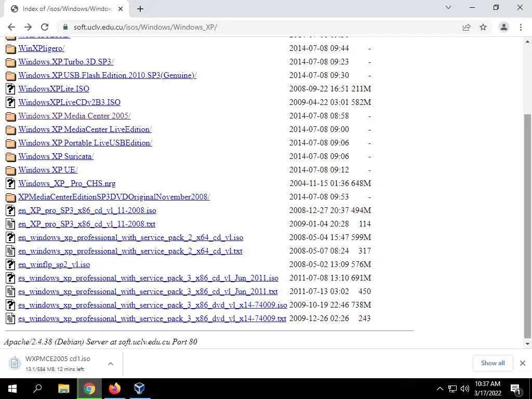Screen dimensions: 532x399
Task: Click the unknown-file icon beside en_winflp_sp2_vl.iso
Action: (11, 264)
